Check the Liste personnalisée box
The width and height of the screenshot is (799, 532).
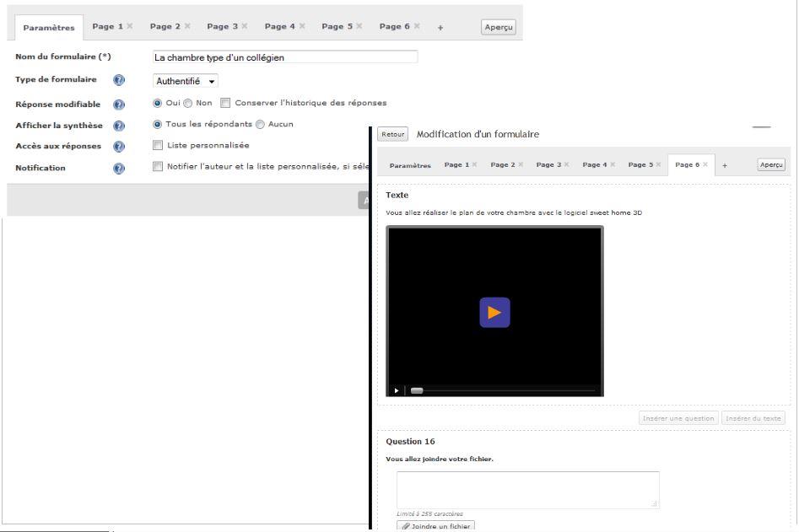pos(158,146)
